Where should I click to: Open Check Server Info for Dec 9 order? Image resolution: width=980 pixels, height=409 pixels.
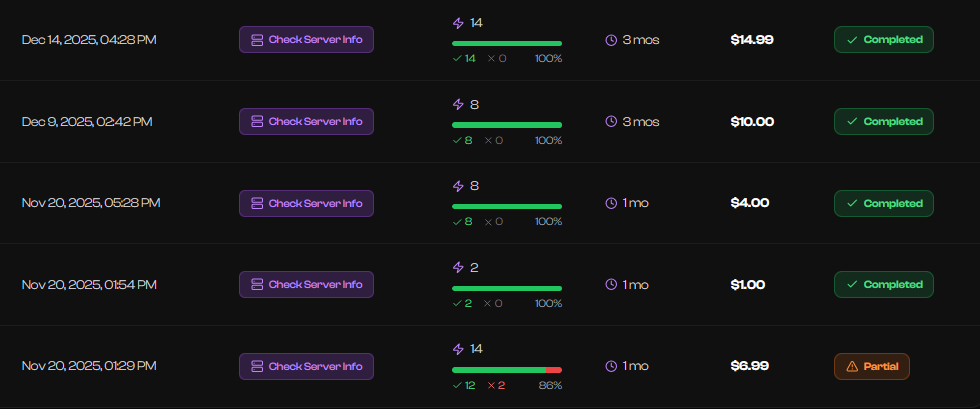[306, 122]
